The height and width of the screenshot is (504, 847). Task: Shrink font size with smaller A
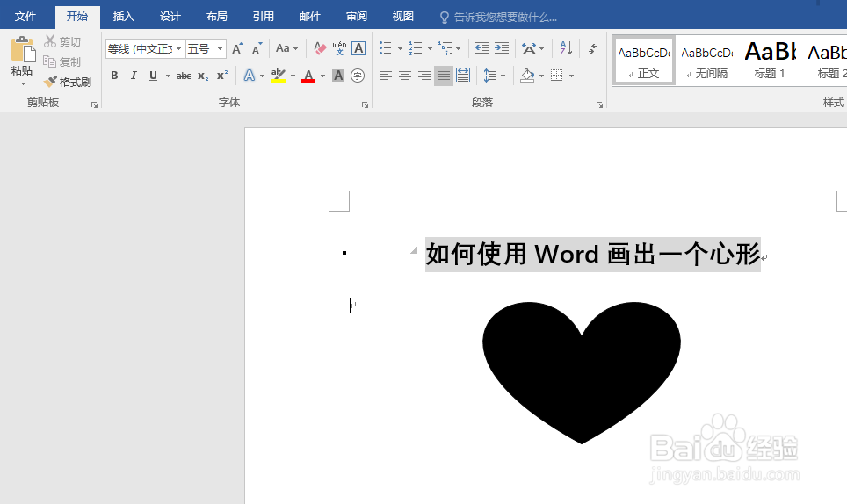click(x=257, y=48)
